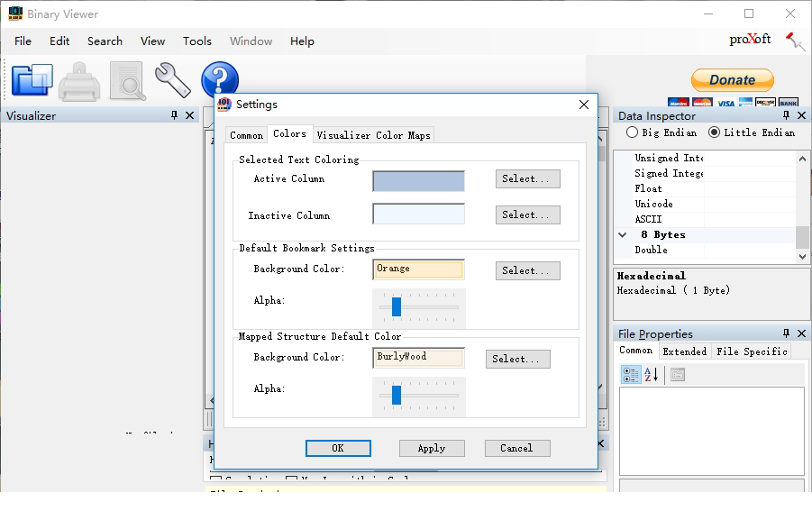Close the Data Inspector panel

point(802,115)
